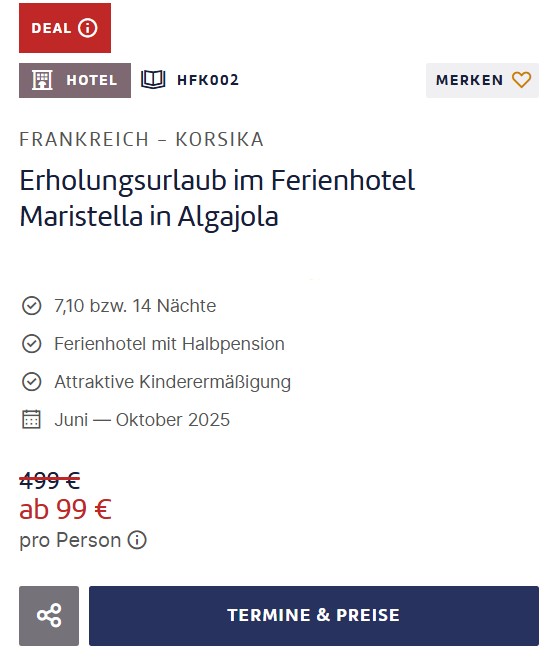The width and height of the screenshot is (558, 660).
Task: Click the calendar icon beside Juni — Oktober 2025
Action: coord(31,420)
